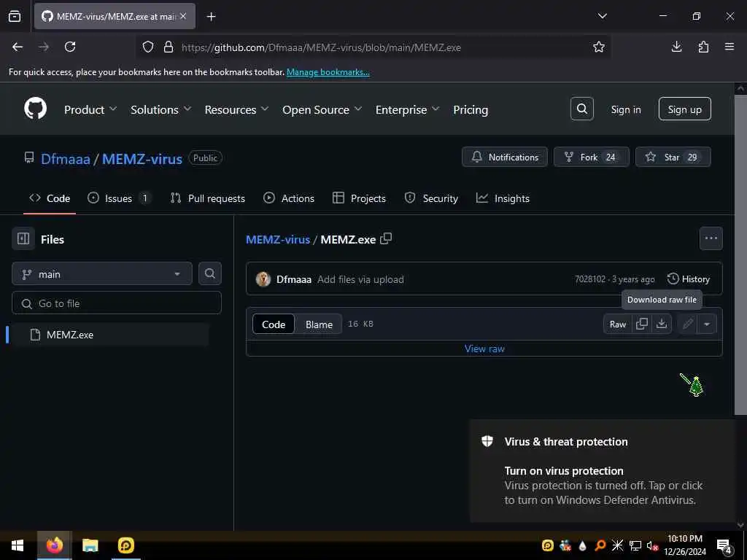The width and height of the screenshot is (747, 560).
Task: Open the Actions tab
Action: pos(289,198)
